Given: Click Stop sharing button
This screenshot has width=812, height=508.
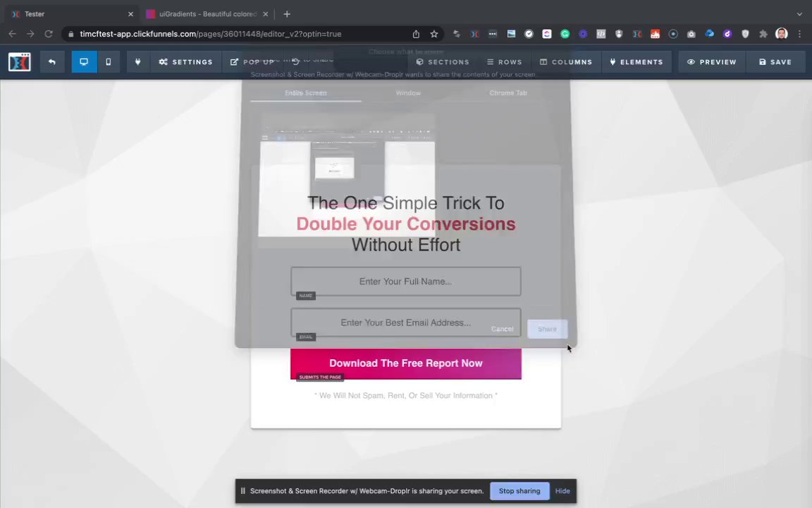Looking at the screenshot, I should [519, 491].
